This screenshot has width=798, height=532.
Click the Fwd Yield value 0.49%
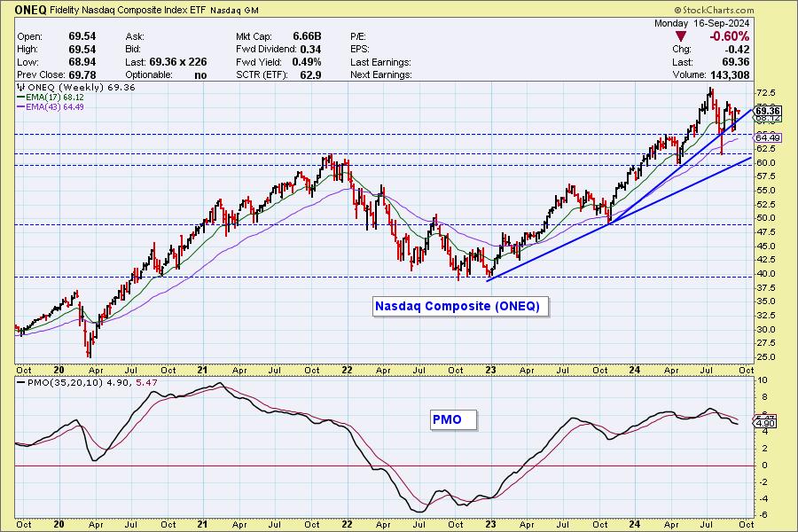click(307, 62)
